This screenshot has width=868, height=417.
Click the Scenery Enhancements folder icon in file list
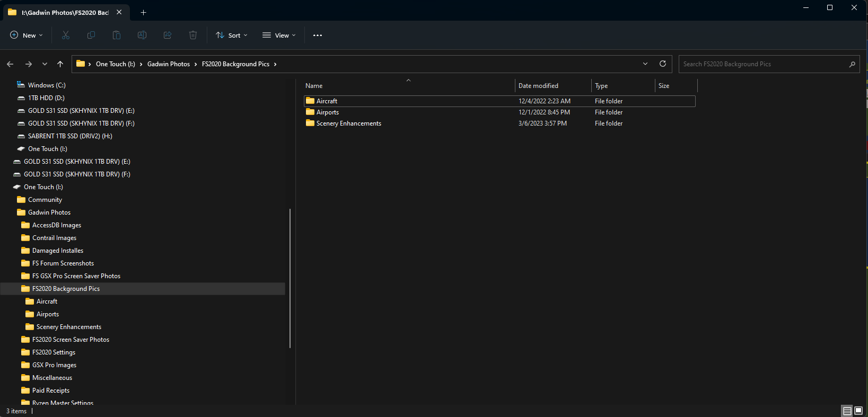coord(310,123)
